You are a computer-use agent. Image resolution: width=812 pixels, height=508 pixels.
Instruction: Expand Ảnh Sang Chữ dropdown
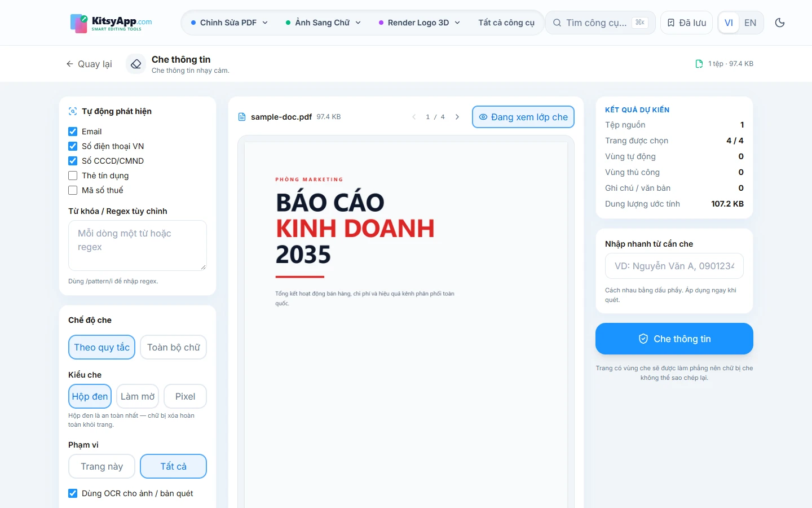pos(323,23)
